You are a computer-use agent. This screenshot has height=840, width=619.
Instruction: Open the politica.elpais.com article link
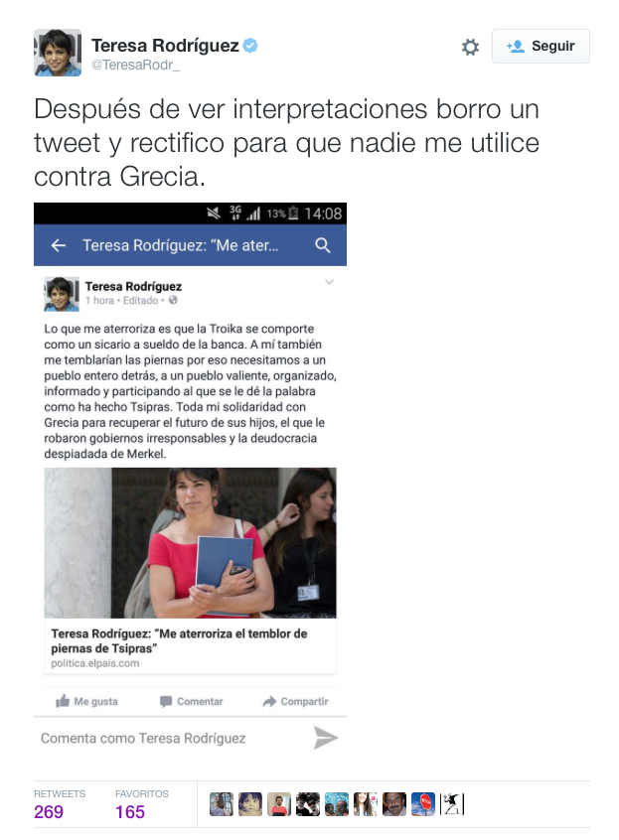click(x=95, y=663)
